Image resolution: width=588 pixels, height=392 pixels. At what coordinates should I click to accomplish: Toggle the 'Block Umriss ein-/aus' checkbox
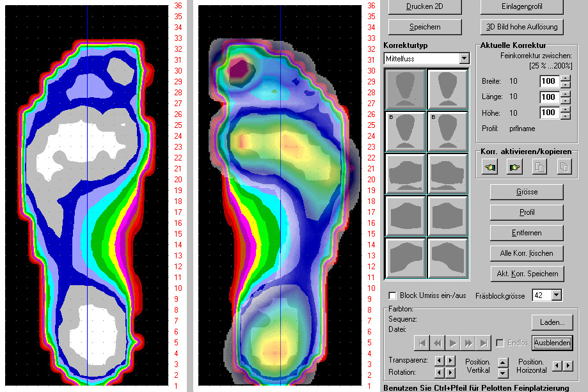pos(393,295)
